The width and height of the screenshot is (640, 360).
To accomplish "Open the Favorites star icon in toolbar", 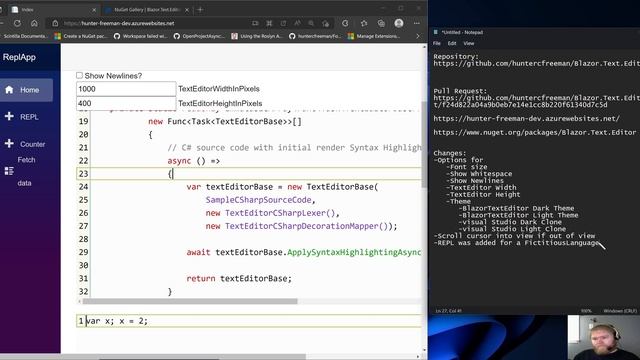I will click(x=364, y=23).
